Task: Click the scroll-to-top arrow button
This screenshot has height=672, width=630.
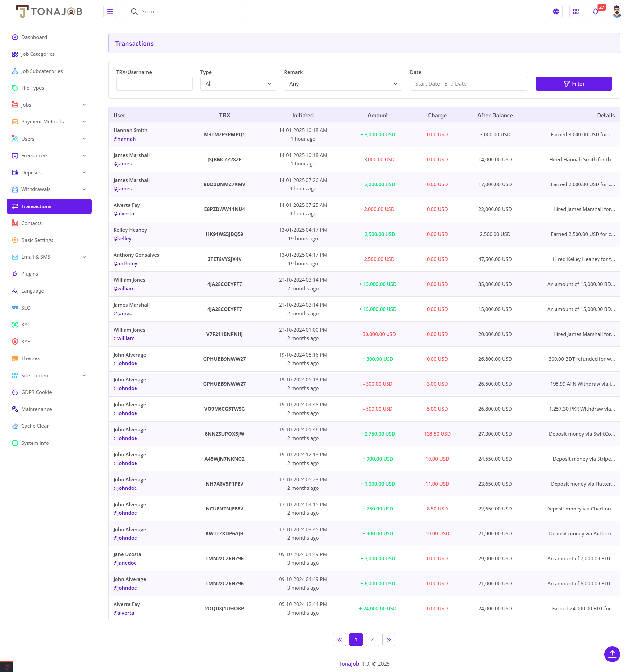Action: (612, 654)
